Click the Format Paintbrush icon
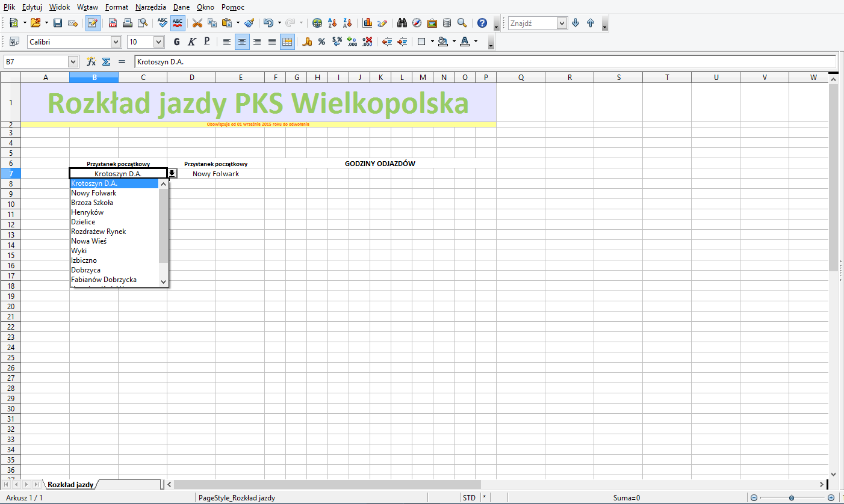 click(x=249, y=23)
